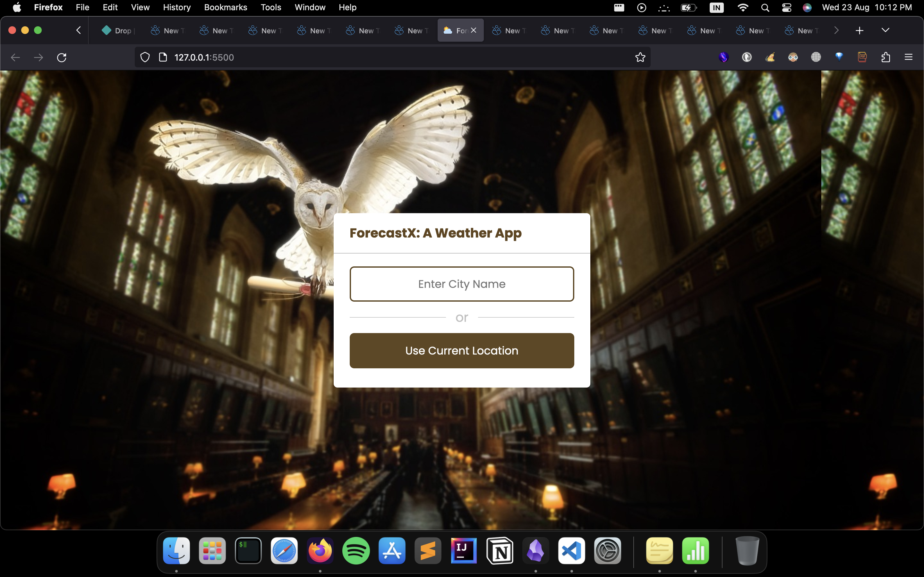The image size is (924, 577).
Task: Toggle reader view icon in address bar
Action: [x=163, y=57]
